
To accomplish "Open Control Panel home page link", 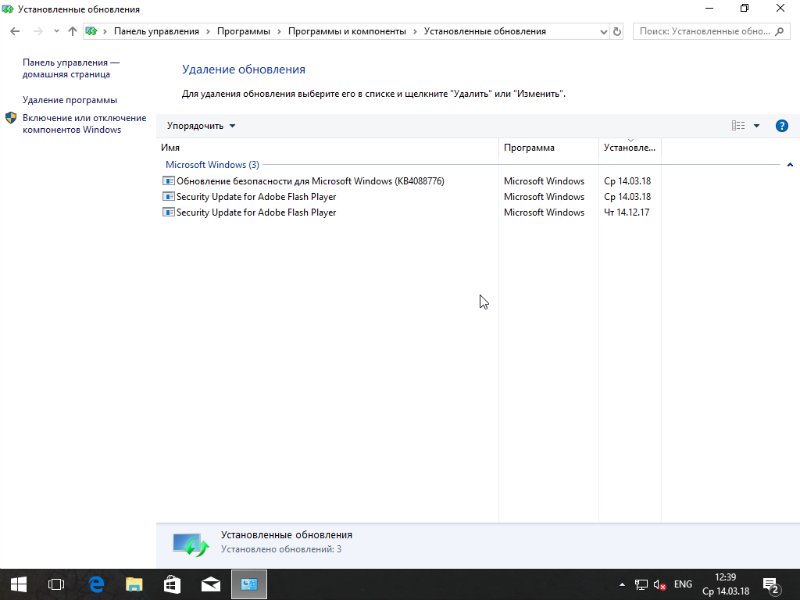I will (x=71, y=68).
